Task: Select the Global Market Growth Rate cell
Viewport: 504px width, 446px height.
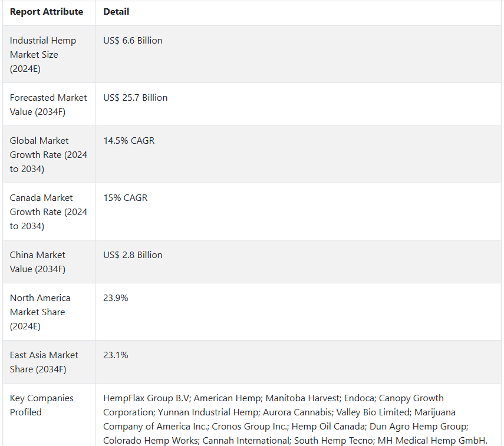Action: point(48,154)
